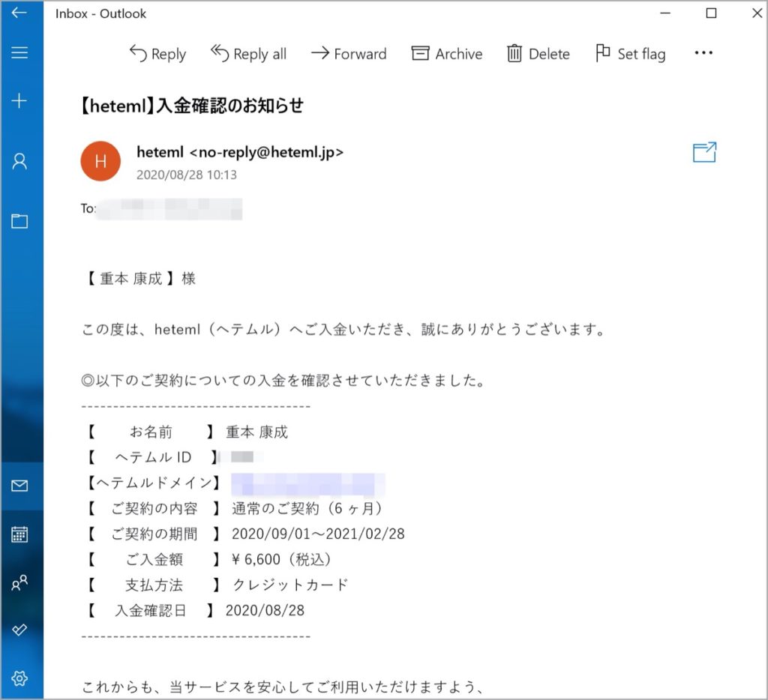Click greeting line 【 重本 康成 】 様

coord(140,279)
